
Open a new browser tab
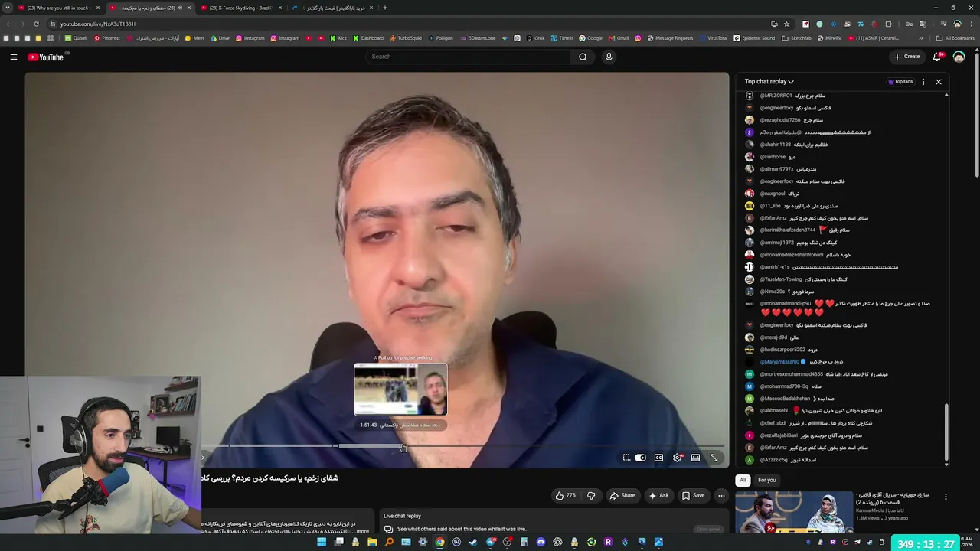click(385, 8)
